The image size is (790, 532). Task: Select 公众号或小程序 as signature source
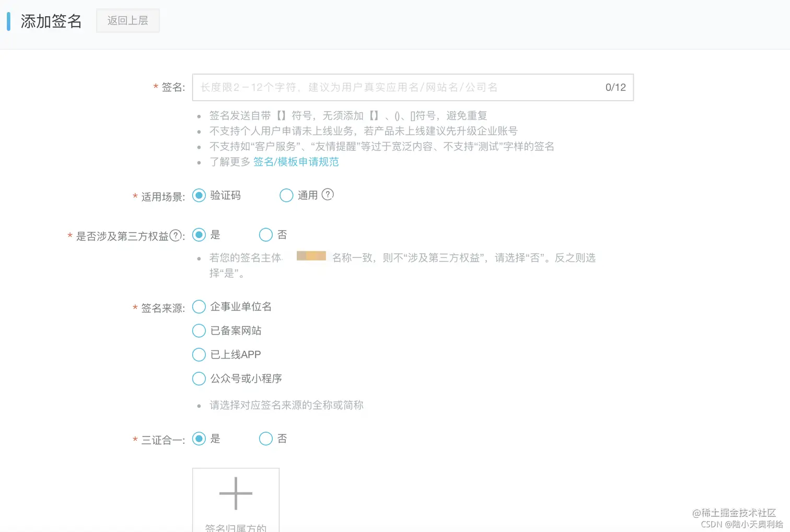point(199,379)
